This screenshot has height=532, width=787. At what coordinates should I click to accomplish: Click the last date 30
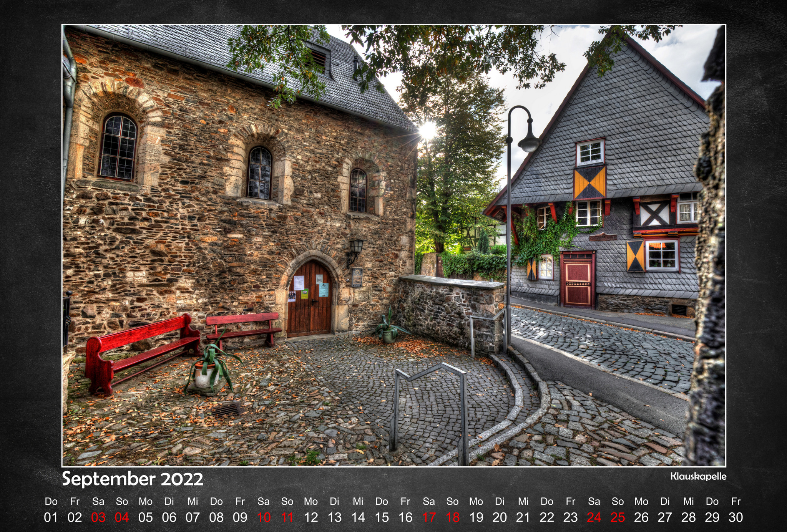click(x=736, y=517)
